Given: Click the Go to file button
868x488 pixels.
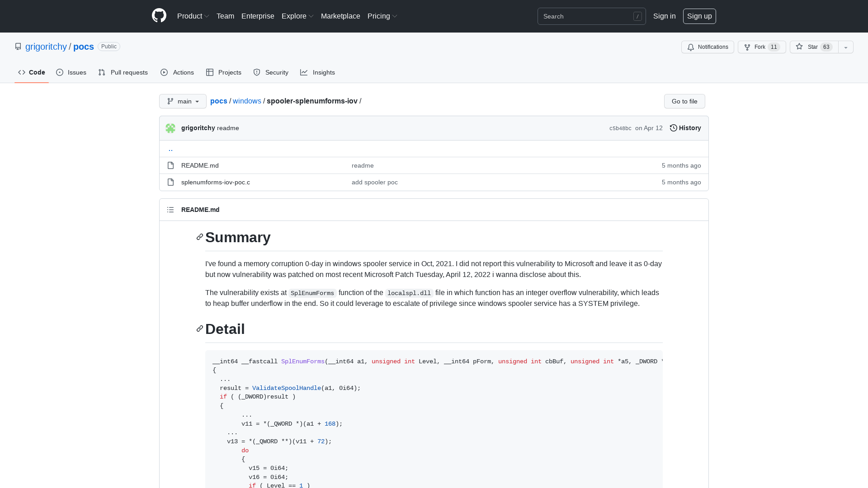Looking at the screenshot, I should (x=684, y=101).
